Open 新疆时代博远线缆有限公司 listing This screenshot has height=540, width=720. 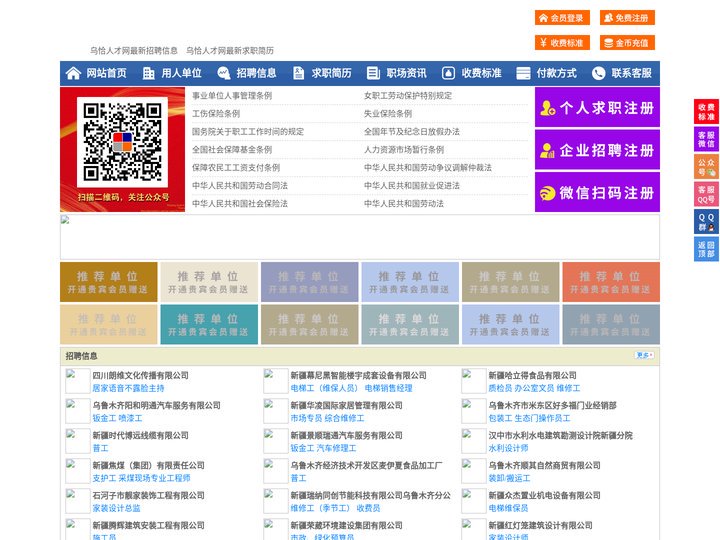tap(140, 435)
